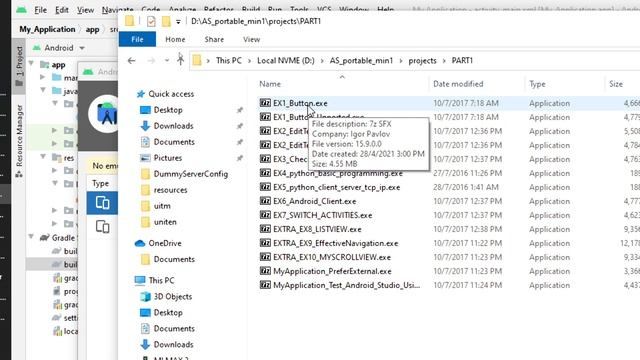Open Quick access in navigation pane
Image resolution: width=640 pixels, height=360 pixels.
171,94
